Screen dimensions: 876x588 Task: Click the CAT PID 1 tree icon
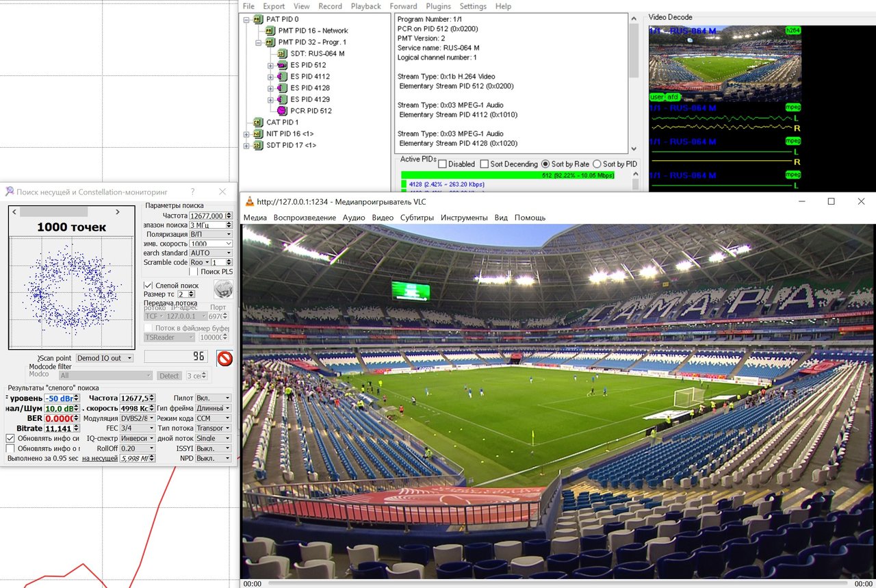click(258, 122)
